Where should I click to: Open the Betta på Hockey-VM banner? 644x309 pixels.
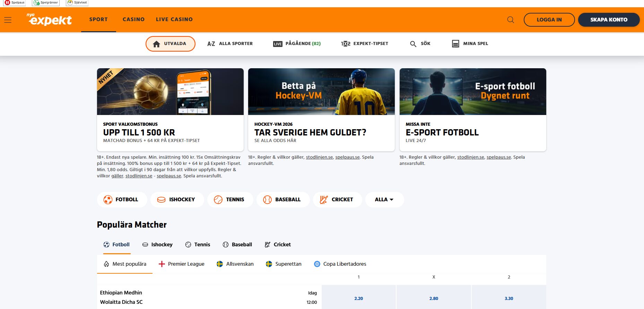click(x=321, y=91)
